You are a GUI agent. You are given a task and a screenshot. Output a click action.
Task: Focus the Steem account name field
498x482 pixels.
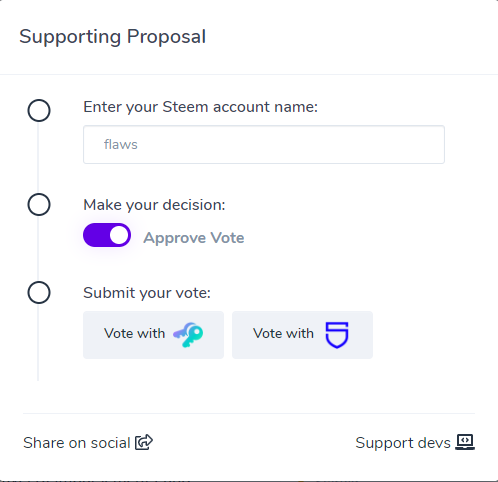[264, 144]
